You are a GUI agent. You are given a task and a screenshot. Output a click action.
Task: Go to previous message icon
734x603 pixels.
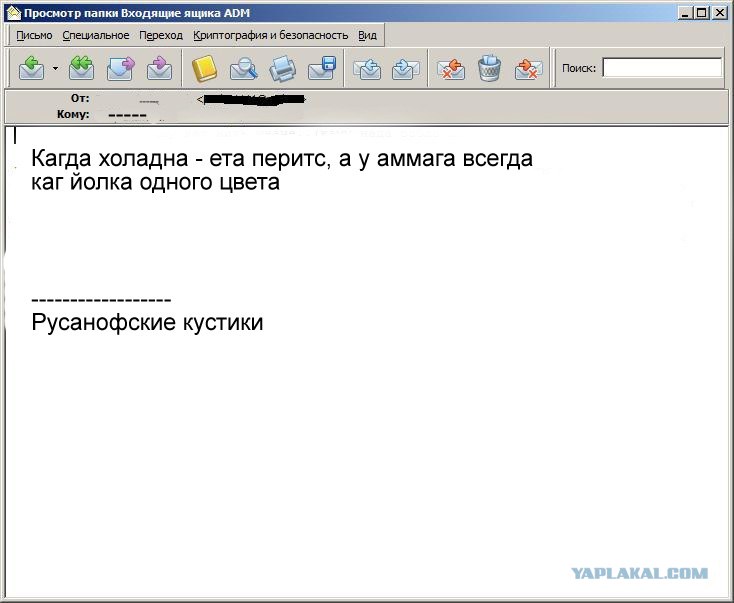[367, 68]
